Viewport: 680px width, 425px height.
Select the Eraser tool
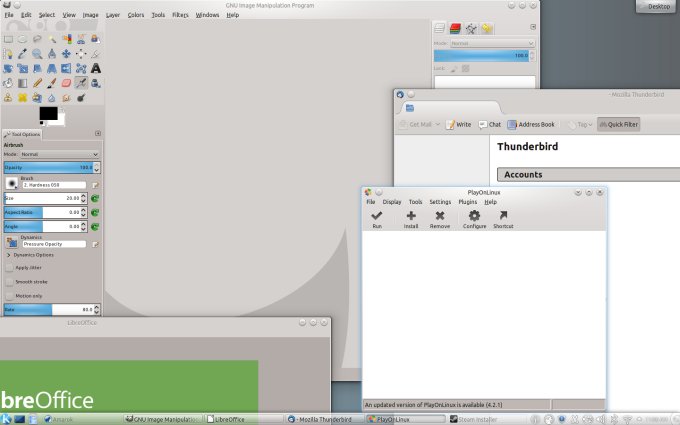[x=66, y=83]
